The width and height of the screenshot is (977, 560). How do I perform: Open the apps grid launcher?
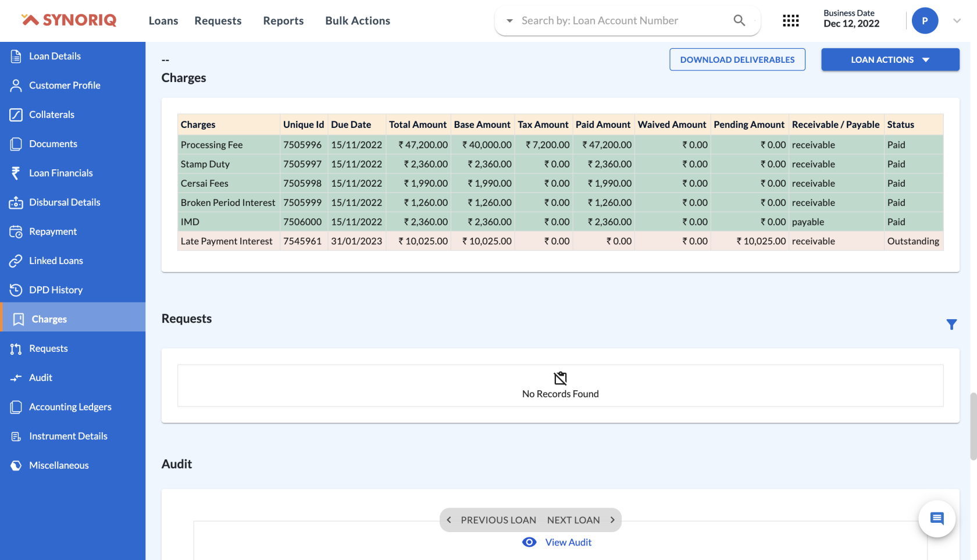click(791, 21)
